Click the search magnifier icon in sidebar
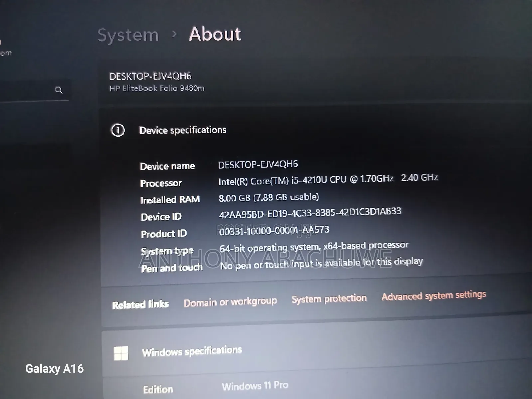The image size is (532, 399). [59, 90]
